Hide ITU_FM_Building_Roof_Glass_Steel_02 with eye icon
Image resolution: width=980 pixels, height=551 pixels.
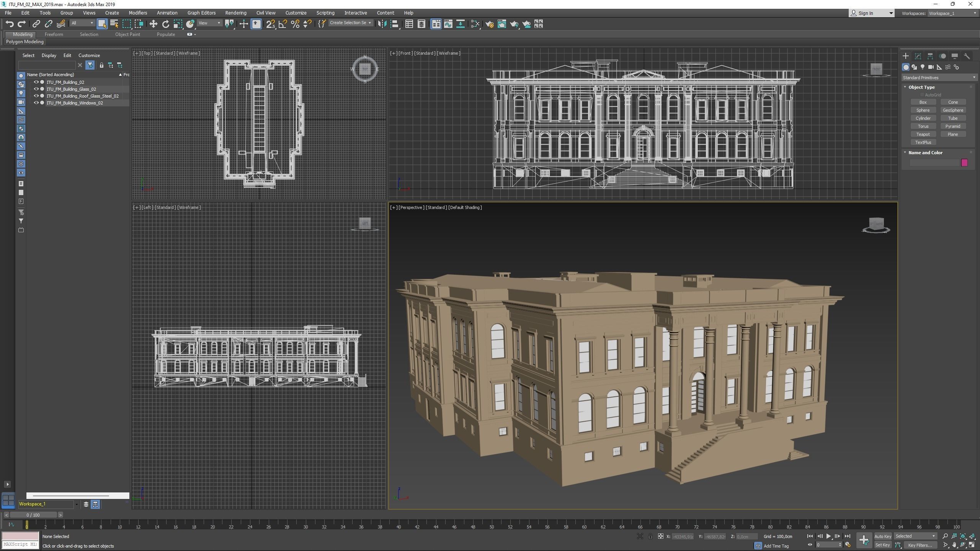pos(36,96)
